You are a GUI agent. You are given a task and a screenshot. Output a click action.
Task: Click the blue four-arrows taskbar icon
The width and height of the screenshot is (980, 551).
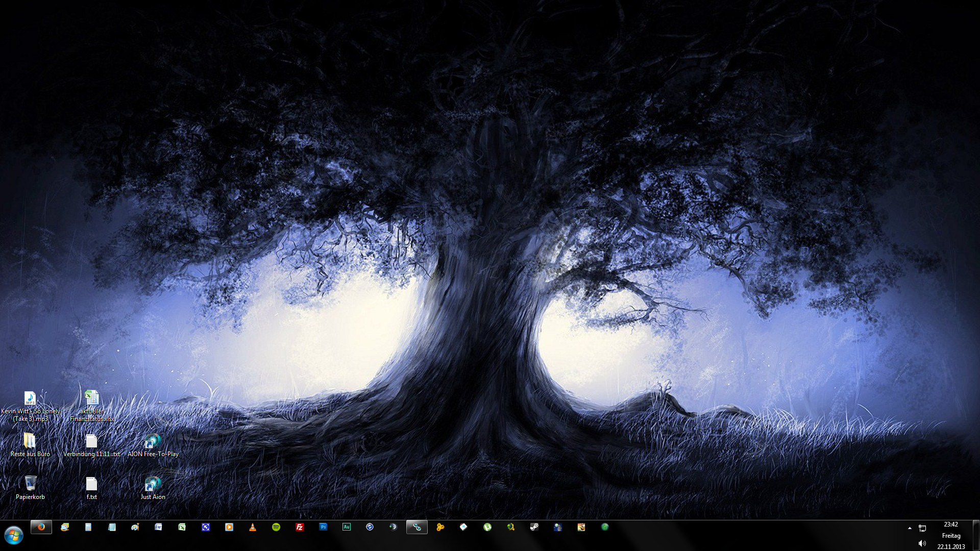(x=206, y=527)
